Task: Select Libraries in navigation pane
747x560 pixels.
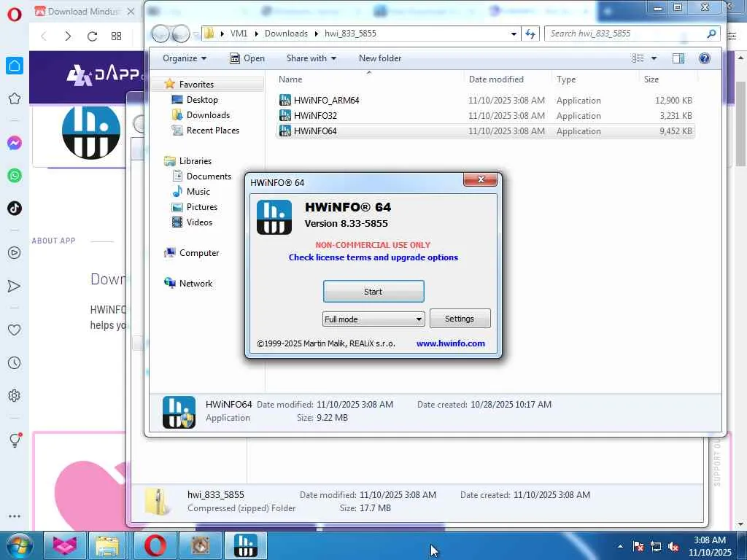Action: tap(196, 161)
